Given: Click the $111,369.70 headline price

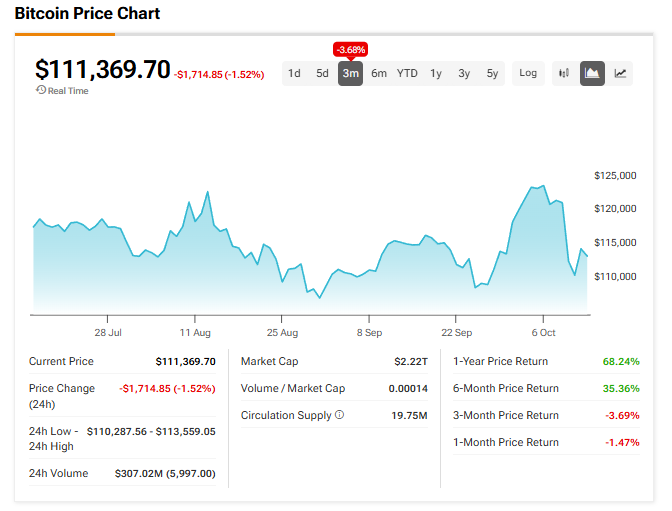Looking at the screenshot, I should (102, 69).
